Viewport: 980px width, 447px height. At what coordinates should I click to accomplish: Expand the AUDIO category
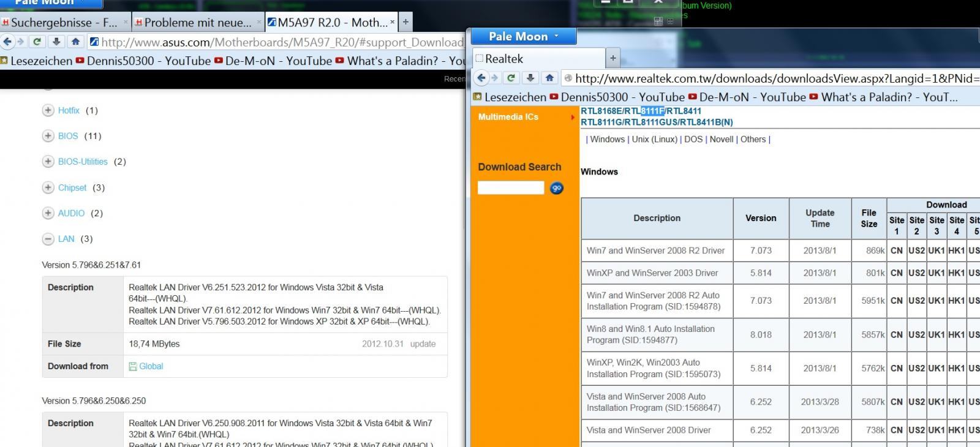[x=48, y=213]
